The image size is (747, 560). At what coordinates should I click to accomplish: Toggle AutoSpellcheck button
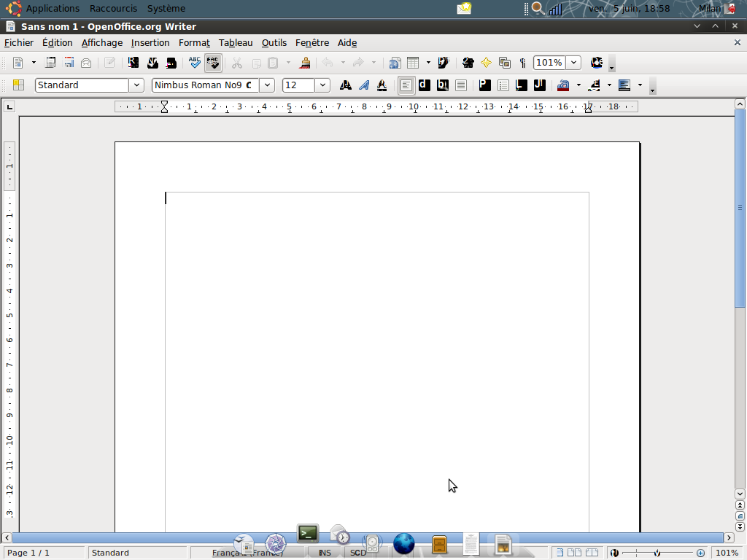tap(212, 63)
